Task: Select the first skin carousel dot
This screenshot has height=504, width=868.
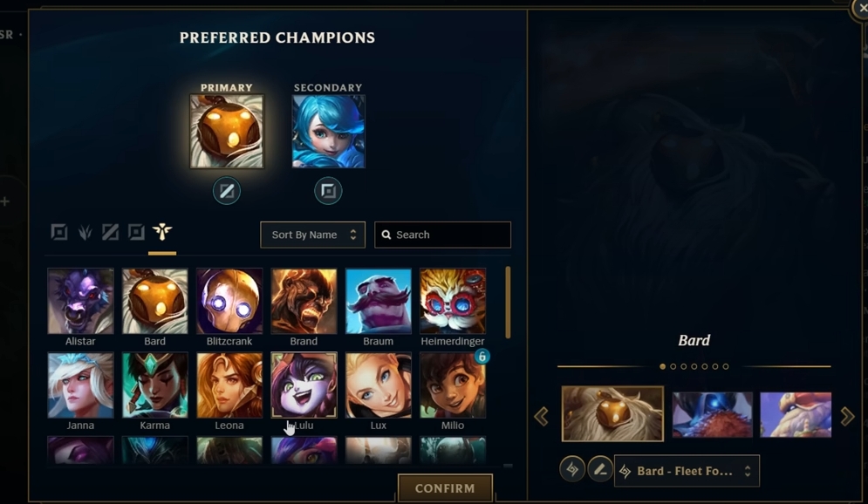Action: 663,366
